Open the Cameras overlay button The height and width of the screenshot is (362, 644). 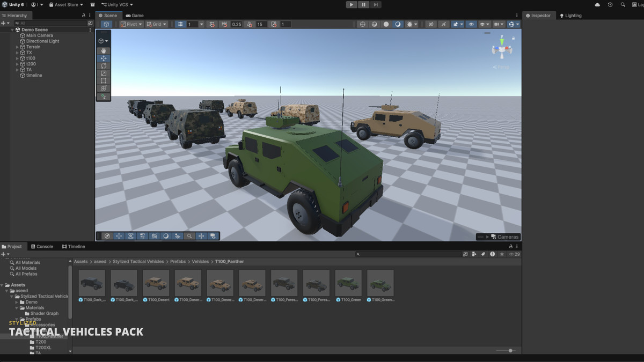point(498,237)
